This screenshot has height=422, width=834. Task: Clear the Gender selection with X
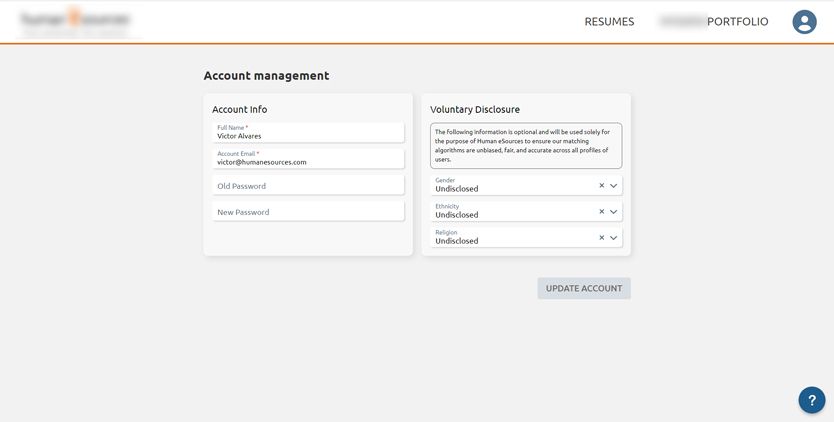602,186
